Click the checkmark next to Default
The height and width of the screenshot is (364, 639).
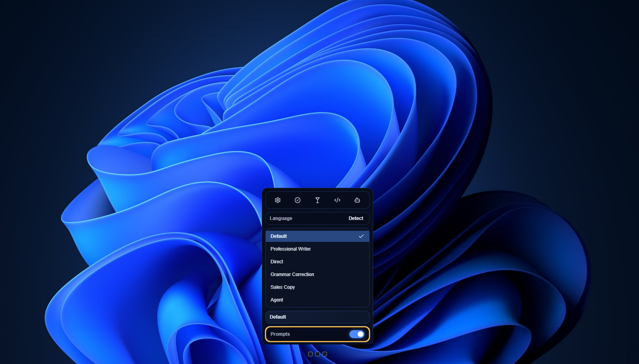tap(361, 236)
